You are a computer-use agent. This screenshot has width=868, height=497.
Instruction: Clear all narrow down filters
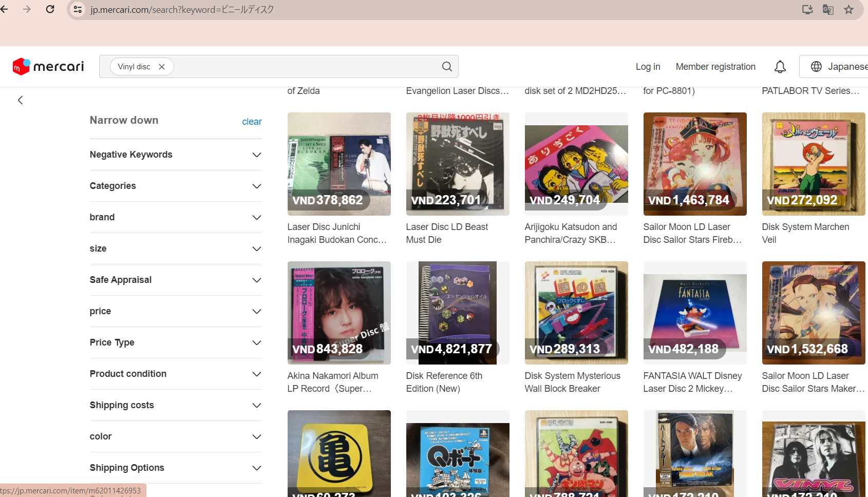tap(252, 122)
